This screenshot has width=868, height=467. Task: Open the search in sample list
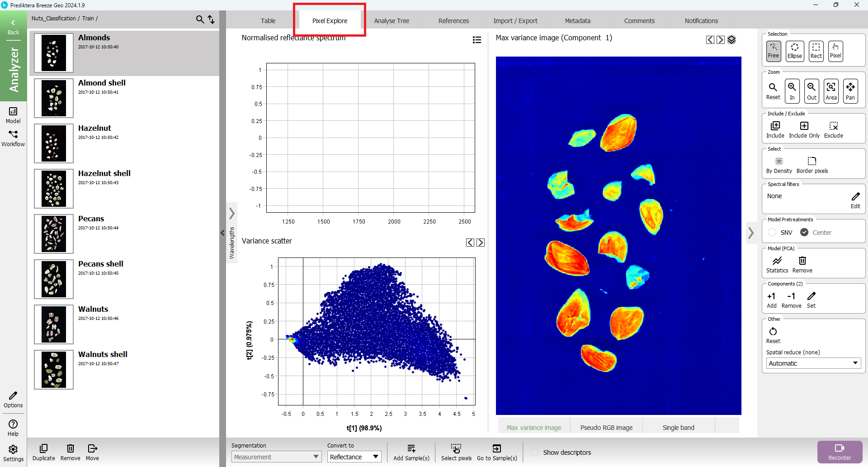200,19
